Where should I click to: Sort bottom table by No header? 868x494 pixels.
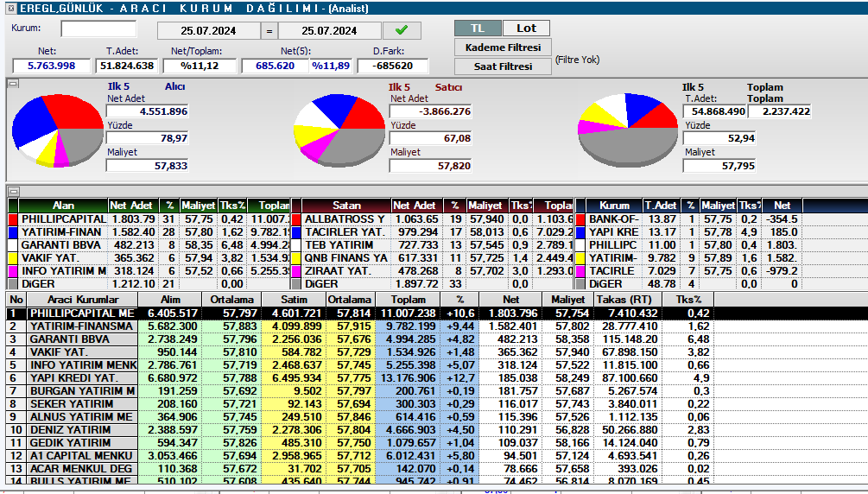[x=16, y=299]
